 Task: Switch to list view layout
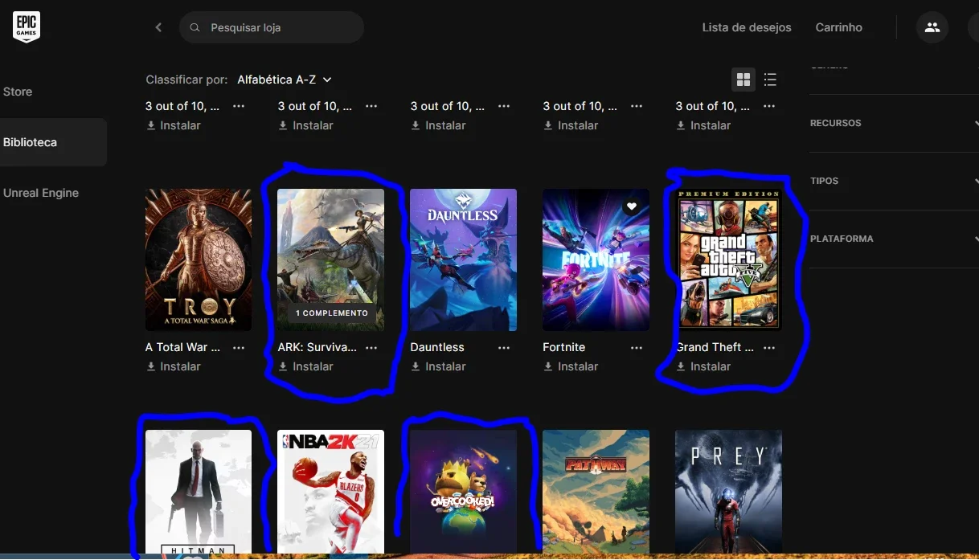point(770,80)
